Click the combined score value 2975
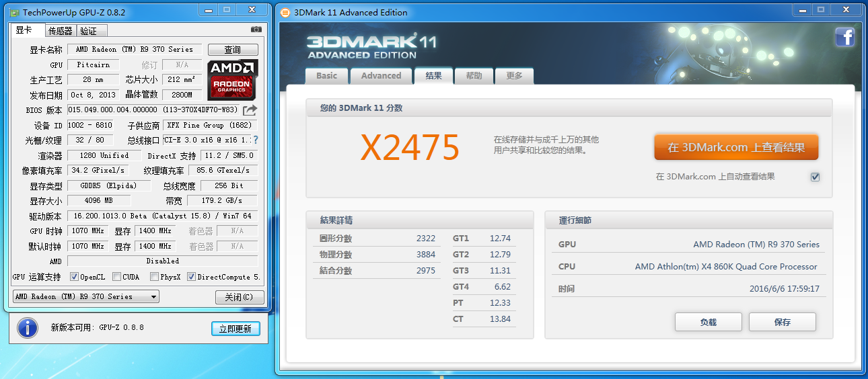Screen dimensions: 868x379 [x=426, y=271]
